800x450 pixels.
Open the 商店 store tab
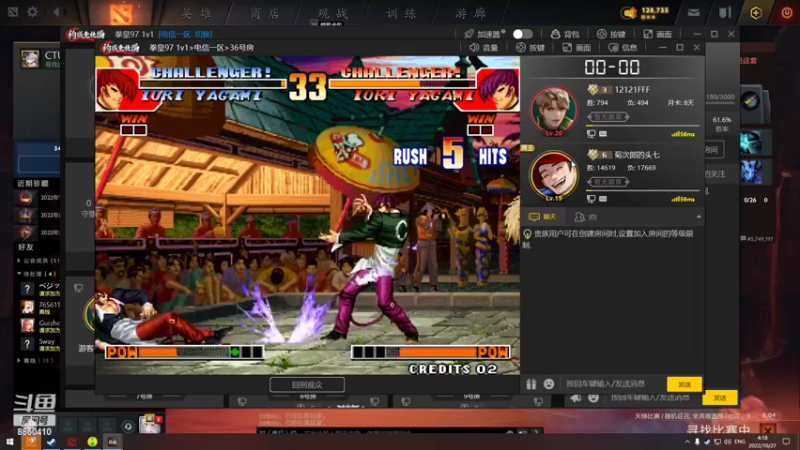pyautogui.click(x=264, y=13)
